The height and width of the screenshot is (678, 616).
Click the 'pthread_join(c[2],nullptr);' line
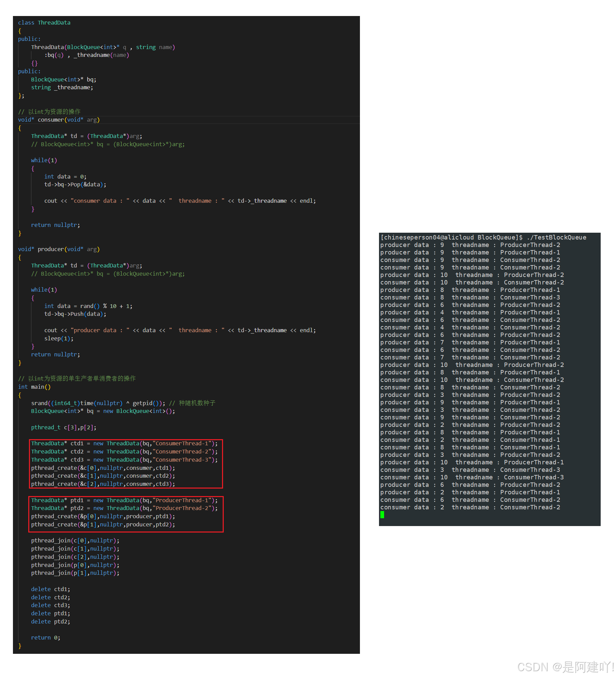click(x=75, y=557)
